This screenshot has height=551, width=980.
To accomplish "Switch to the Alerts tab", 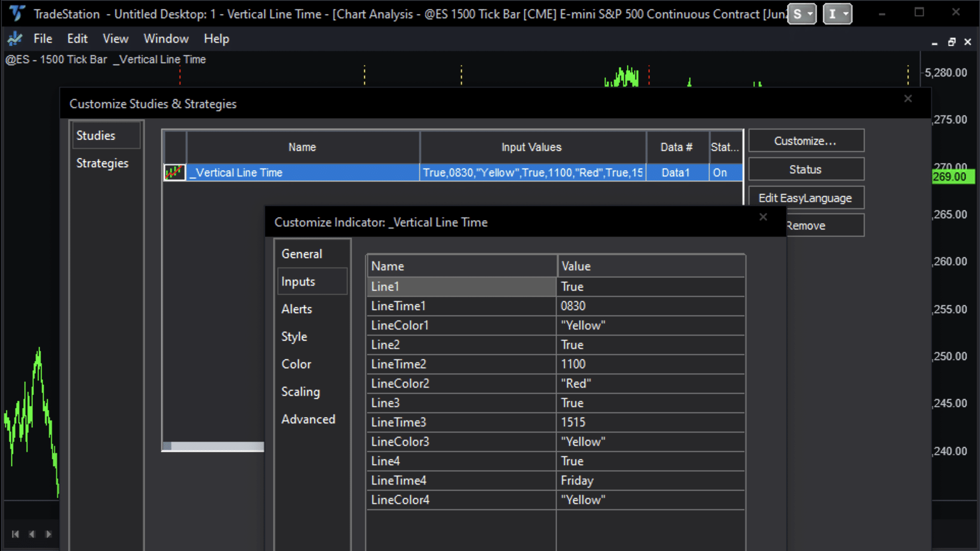I will [x=297, y=309].
